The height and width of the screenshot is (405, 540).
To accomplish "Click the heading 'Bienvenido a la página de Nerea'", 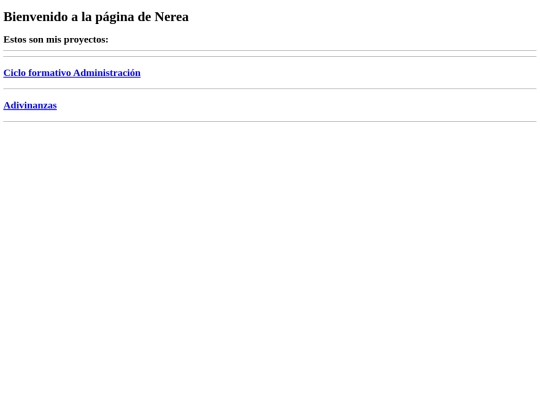I will pos(96,17).
